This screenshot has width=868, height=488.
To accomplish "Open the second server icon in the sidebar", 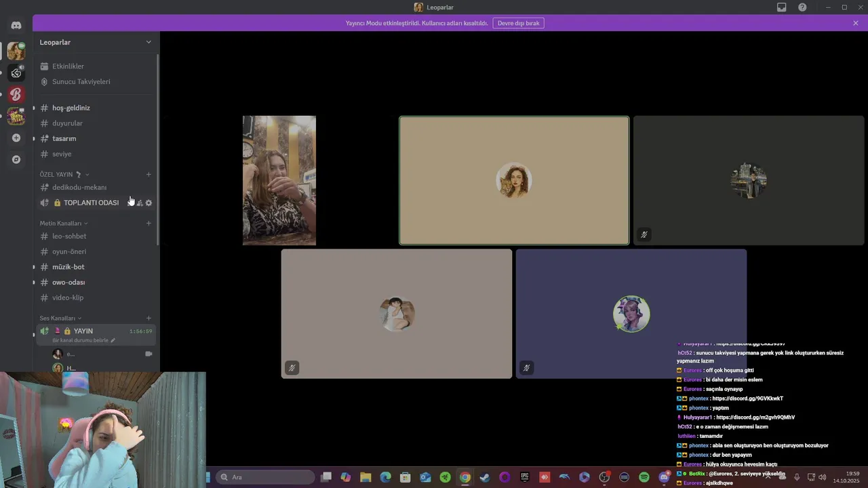I will 16,73.
